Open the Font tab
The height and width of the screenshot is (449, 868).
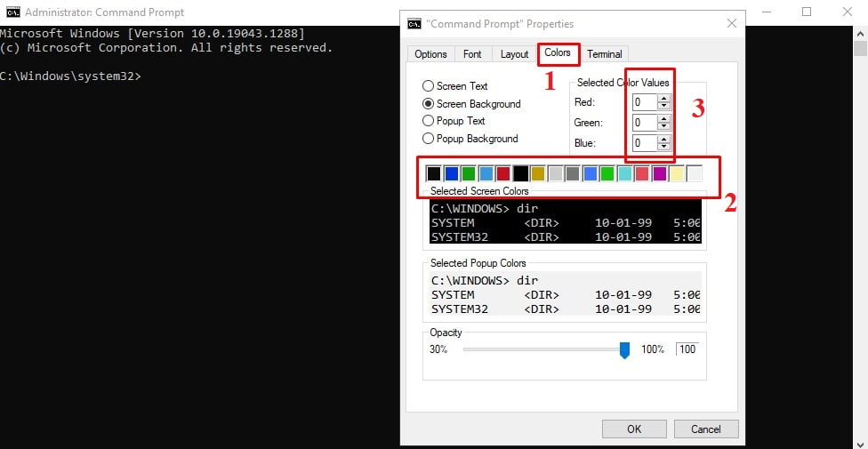click(x=472, y=54)
